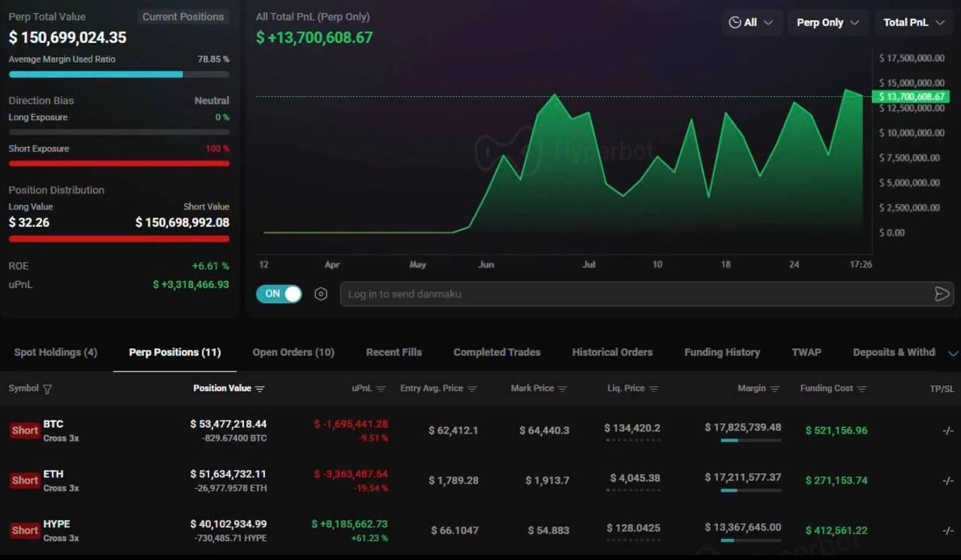Click the Funding Cost sort icon
Screen dimensions: 961x560
tap(862, 389)
